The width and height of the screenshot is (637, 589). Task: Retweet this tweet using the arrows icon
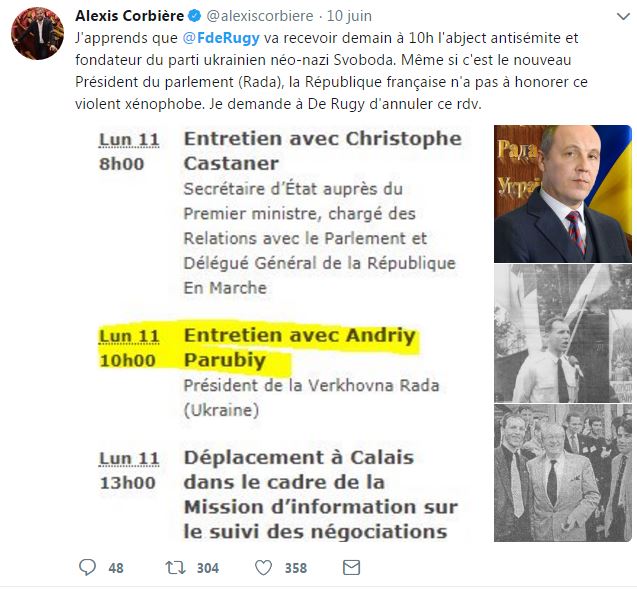(x=175, y=567)
